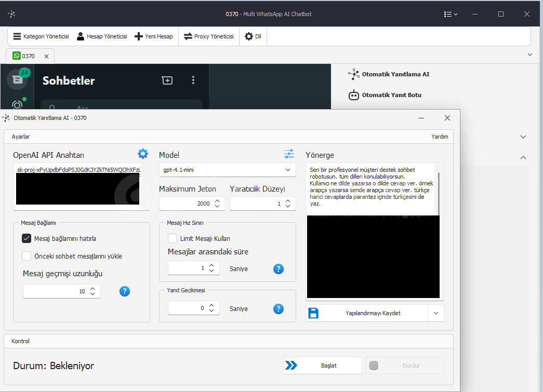Open the Model dropdown gpt-4.1-mini

[227, 170]
